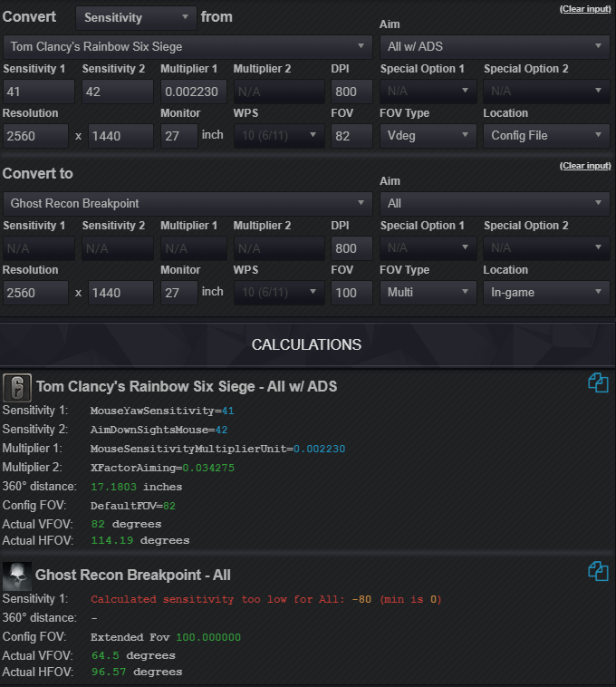Select the Extended Fov 100.000000 value

[166, 637]
